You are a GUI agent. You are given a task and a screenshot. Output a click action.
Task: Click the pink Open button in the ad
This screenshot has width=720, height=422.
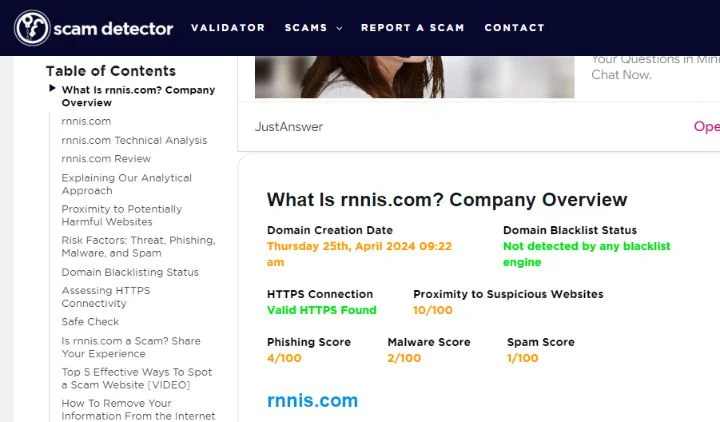[707, 126]
